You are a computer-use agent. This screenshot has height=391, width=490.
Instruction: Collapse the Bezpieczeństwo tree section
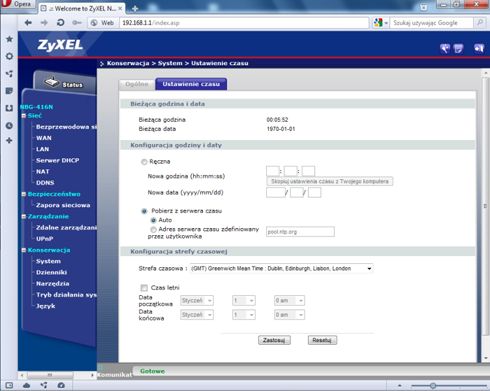coord(24,194)
